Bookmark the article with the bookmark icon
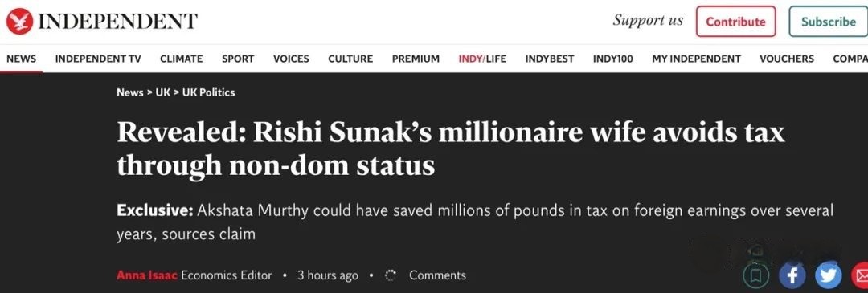Image resolution: width=868 pixels, height=293 pixels. (x=757, y=275)
